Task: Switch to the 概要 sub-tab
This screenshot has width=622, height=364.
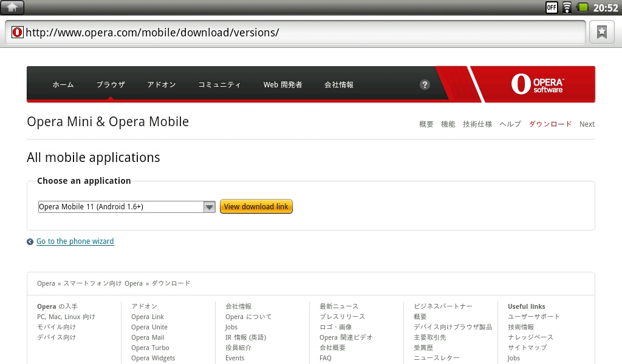Action: (426, 124)
